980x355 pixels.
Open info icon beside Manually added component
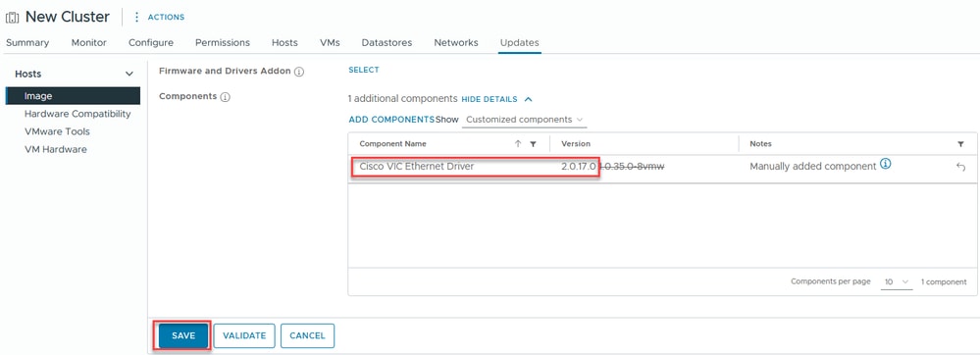tap(886, 165)
